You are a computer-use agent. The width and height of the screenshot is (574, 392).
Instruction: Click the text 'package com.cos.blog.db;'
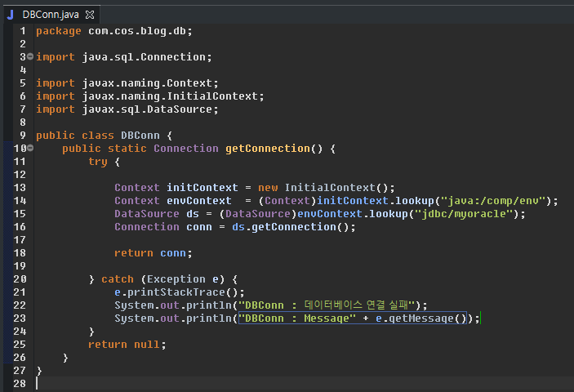click(114, 31)
